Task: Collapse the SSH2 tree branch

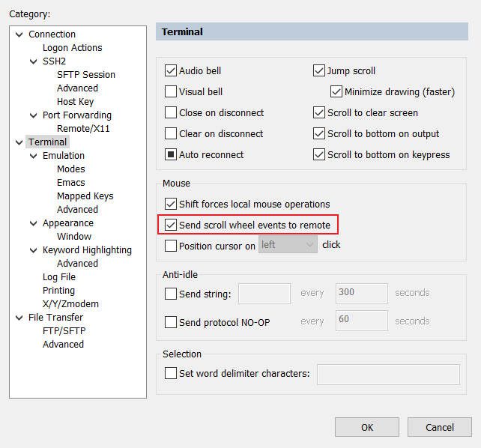Action: click(34, 61)
